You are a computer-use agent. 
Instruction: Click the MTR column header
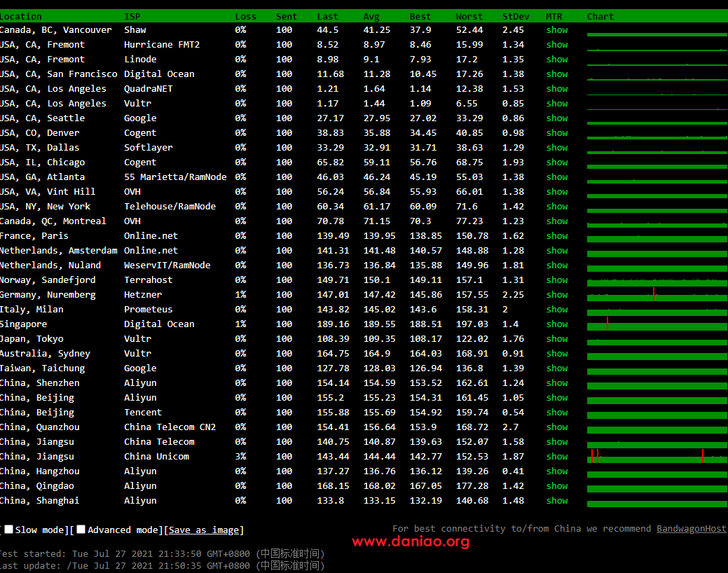(554, 17)
